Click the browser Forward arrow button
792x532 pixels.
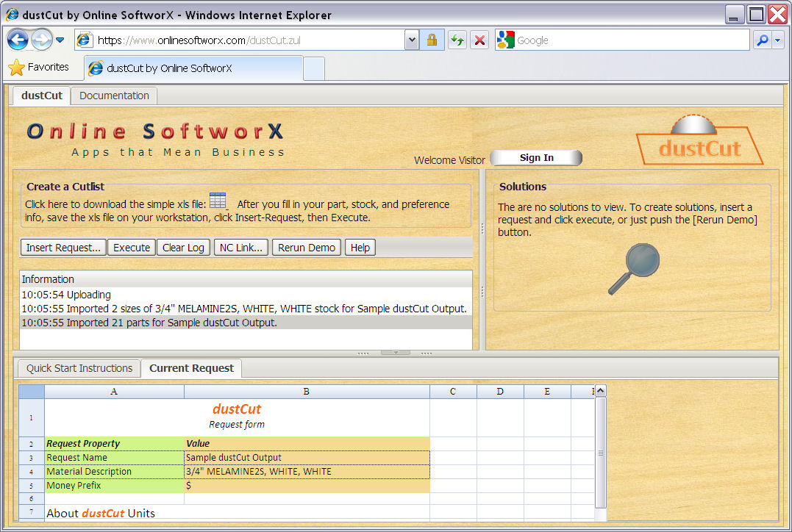coord(43,40)
